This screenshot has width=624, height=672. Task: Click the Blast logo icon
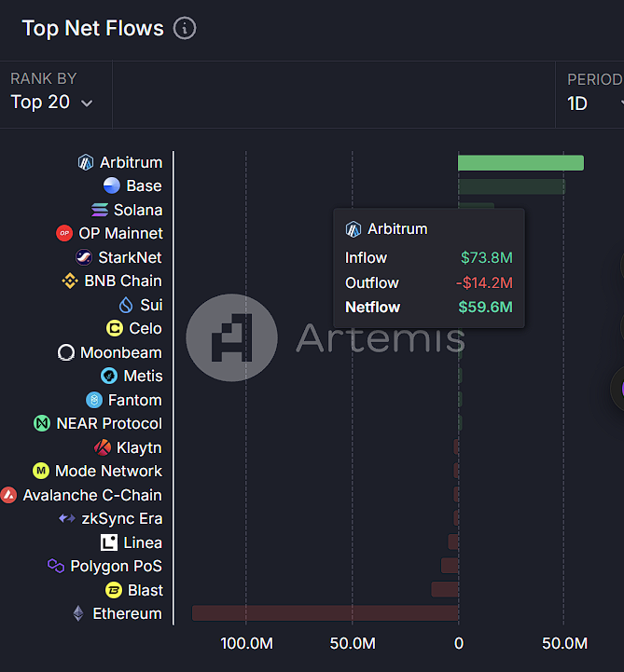tap(114, 590)
